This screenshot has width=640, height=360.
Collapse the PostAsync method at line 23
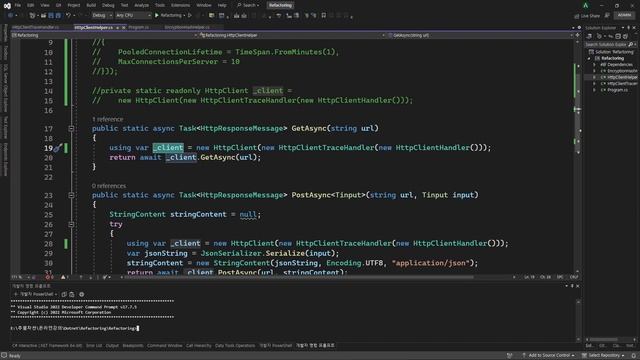[x=71, y=195]
